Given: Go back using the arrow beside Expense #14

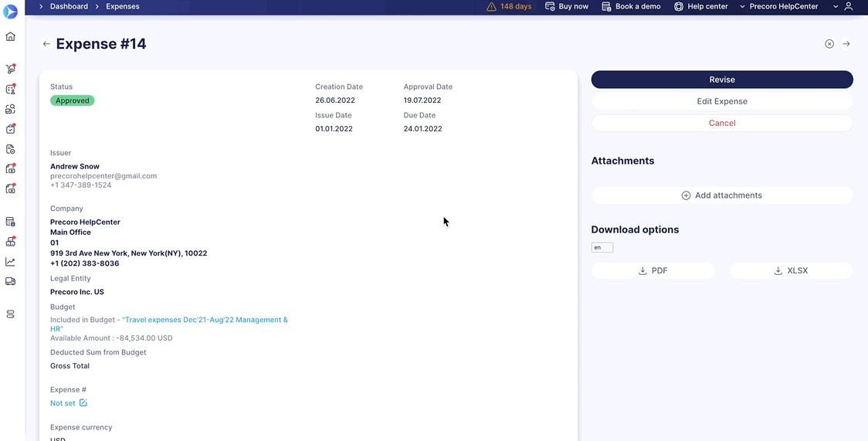Looking at the screenshot, I should [46, 44].
